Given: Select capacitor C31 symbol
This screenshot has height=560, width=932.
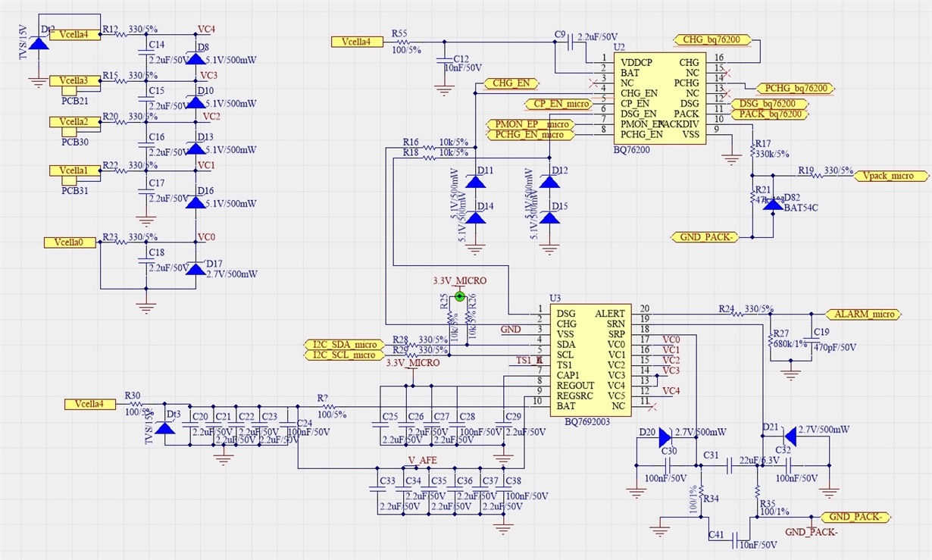Looking at the screenshot, I should (729, 465).
